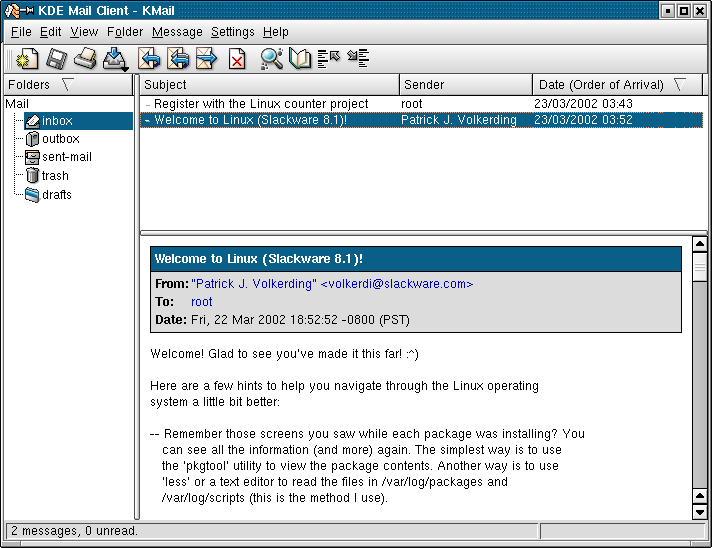Select the Mail root tree item

(17, 104)
